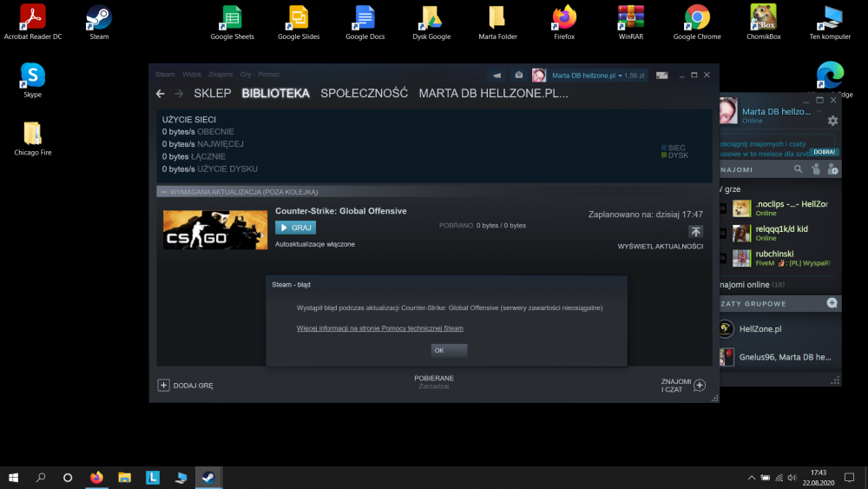
Task: Open the volume control in system tray
Action: coord(792,478)
